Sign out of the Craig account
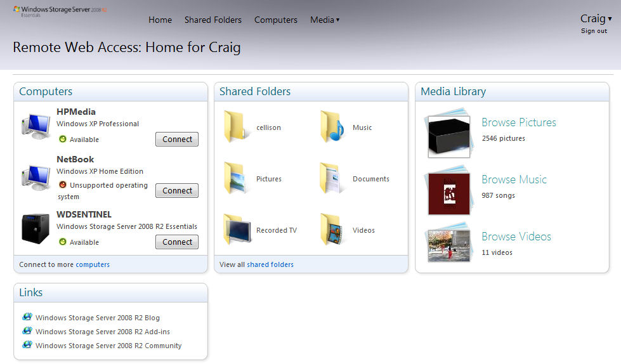Image resolution: width=621 pixels, height=364 pixels. click(x=594, y=31)
